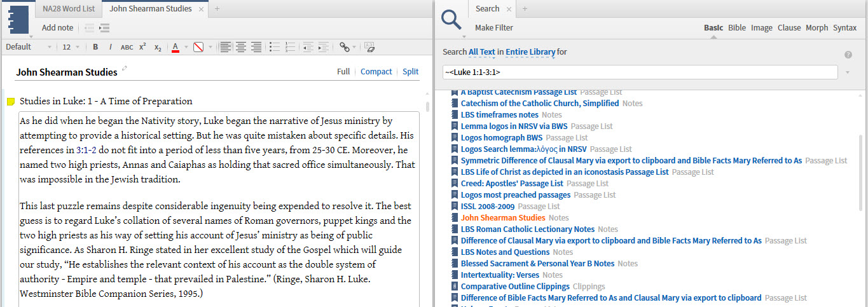This screenshot has height=307, width=868.
Task: Select the Image search type
Action: [762, 28]
